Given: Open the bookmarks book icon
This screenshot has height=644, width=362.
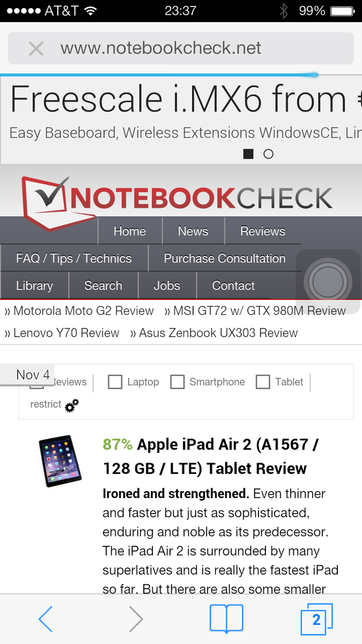Looking at the screenshot, I should [226, 619].
